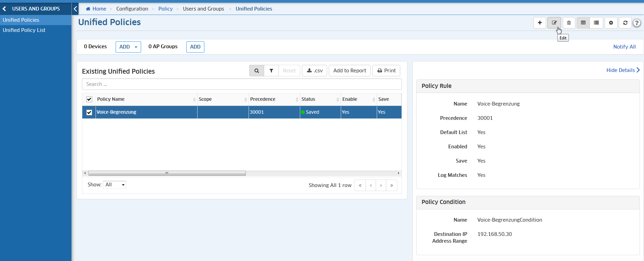The width and height of the screenshot is (644, 261).
Task: Open the settings gear icon
Action: tap(611, 23)
